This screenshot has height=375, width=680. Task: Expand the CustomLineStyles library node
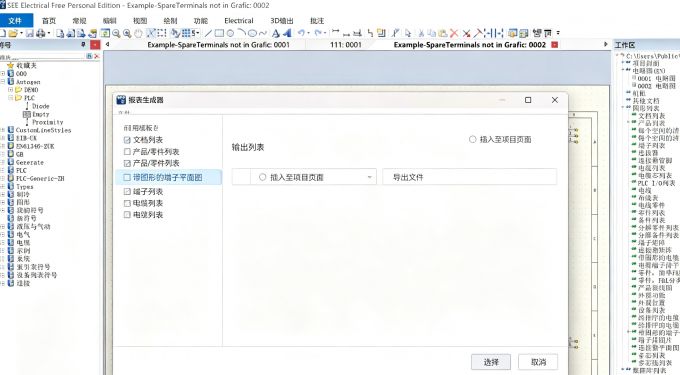point(3,130)
